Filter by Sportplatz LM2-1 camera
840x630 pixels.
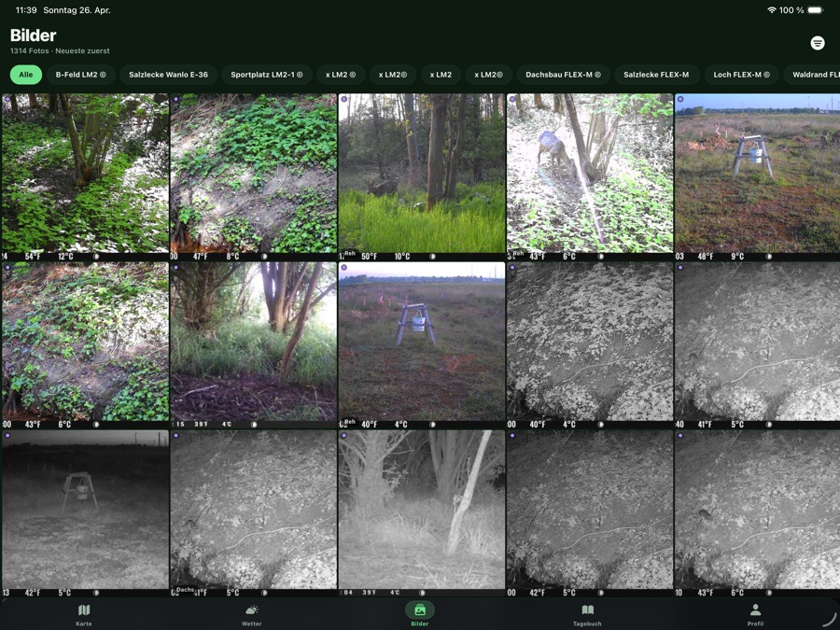click(x=267, y=75)
